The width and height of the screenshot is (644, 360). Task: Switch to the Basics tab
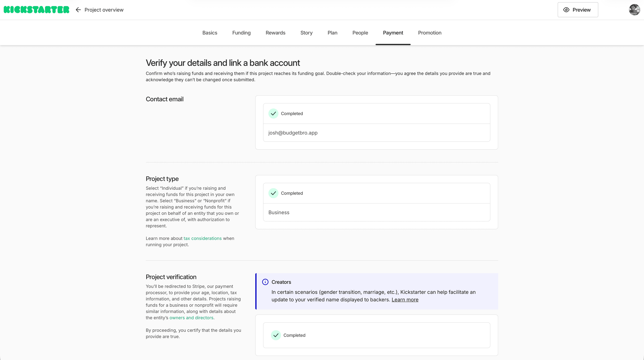coord(209,33)
